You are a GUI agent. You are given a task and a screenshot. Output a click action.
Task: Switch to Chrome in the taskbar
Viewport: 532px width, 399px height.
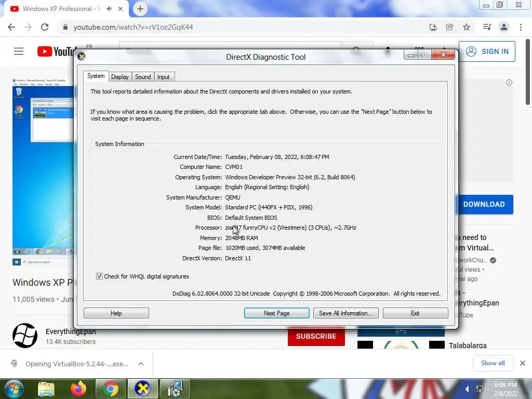111,389
